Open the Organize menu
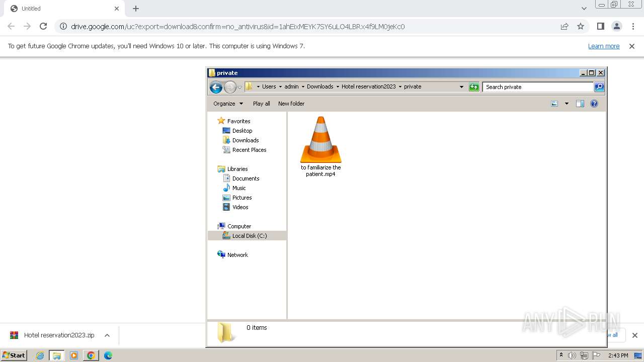The width and height of the screenshot is (644, 362). (228, 104)
